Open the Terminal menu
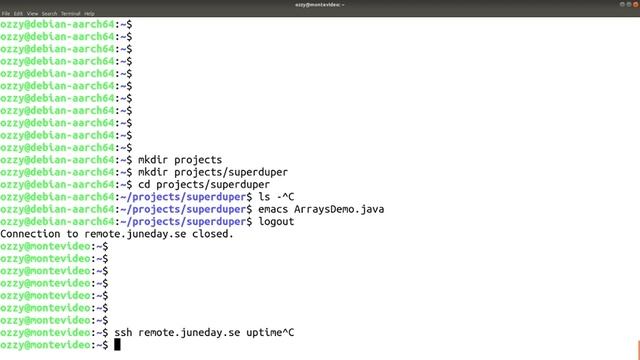Image resolution: width=640 pixels, height=360 pixels. [x=71, y=13]
